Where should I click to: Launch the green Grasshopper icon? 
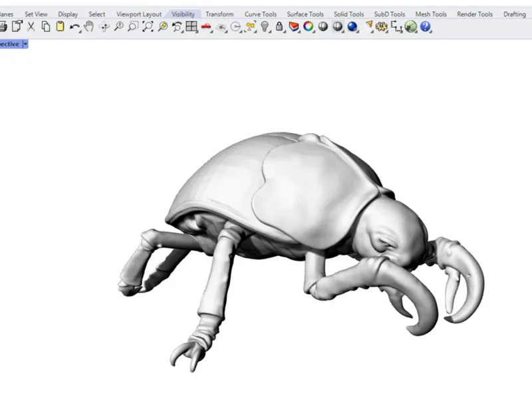click(411, 27)
